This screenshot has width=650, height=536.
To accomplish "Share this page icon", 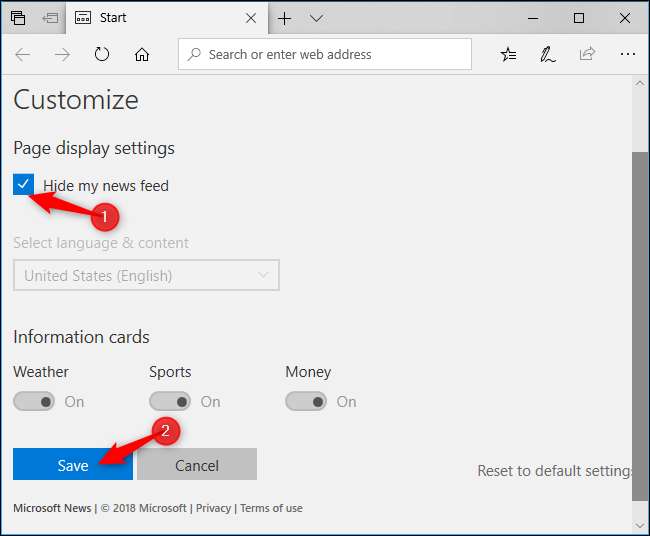I will tap(587, 54).
